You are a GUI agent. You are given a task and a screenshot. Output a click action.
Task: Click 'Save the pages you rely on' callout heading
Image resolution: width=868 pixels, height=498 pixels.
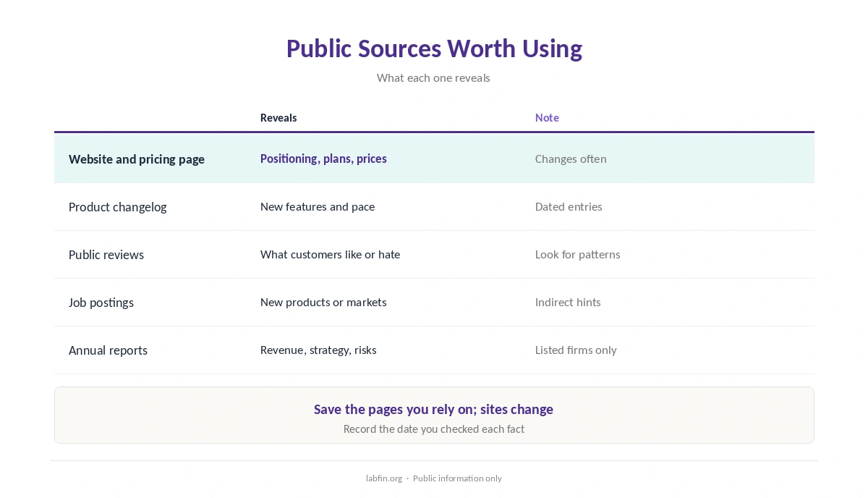point(433,409)
